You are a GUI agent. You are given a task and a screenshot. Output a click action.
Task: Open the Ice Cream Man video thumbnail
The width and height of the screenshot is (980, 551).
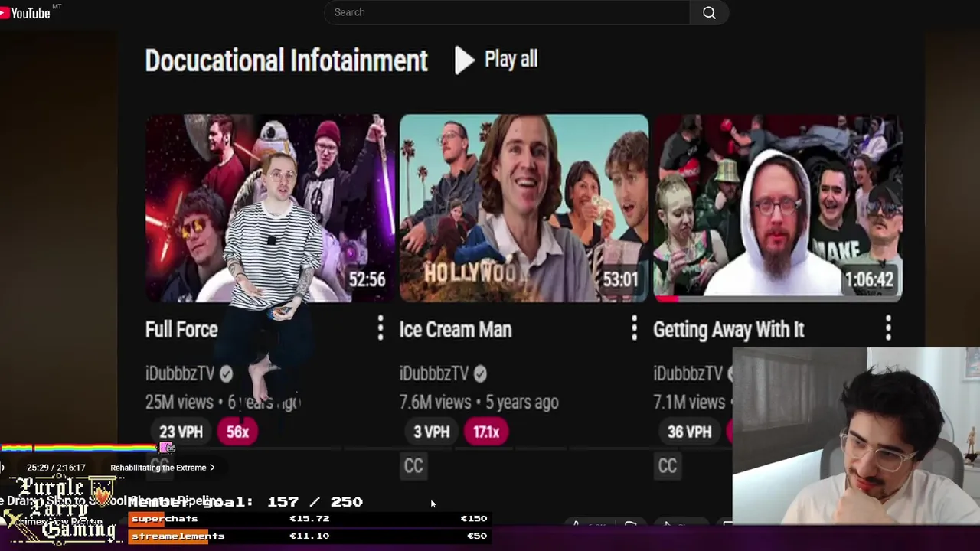point(524,208)
